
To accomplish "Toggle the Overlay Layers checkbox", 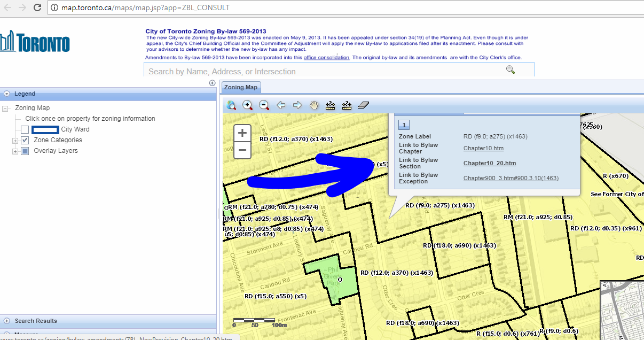I will tap(25, 151).
